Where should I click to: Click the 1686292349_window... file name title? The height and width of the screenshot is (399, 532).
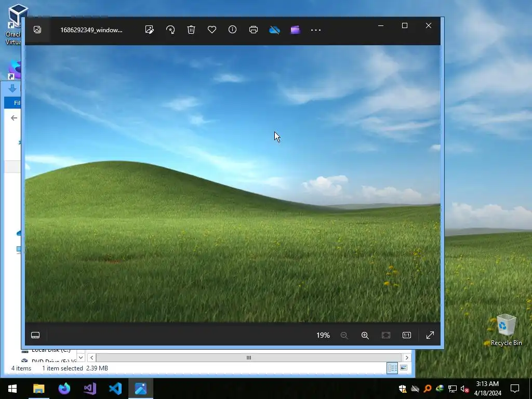coord(91,30)
